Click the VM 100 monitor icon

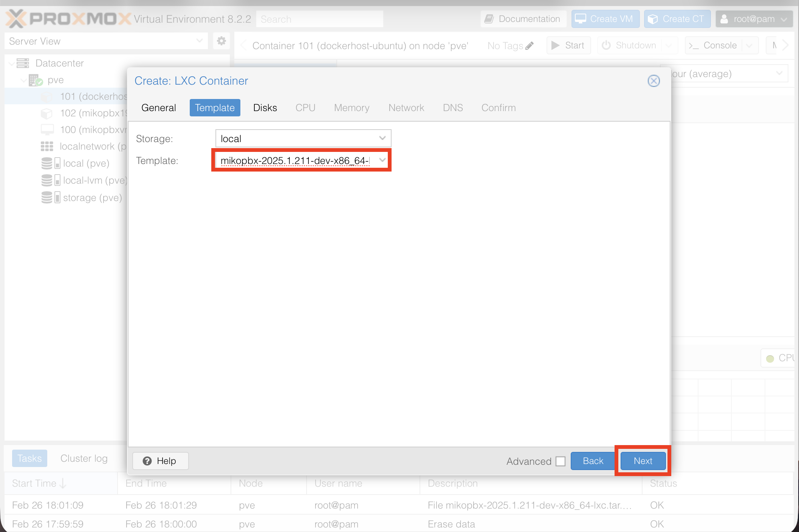[x=47, y=130]
